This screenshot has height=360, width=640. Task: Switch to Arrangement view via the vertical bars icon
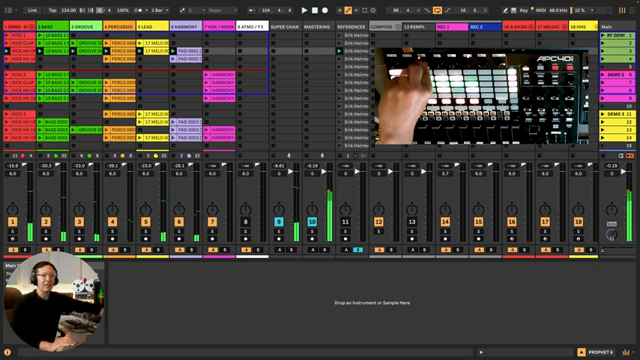pyautogui.click(x=622, y=10)
